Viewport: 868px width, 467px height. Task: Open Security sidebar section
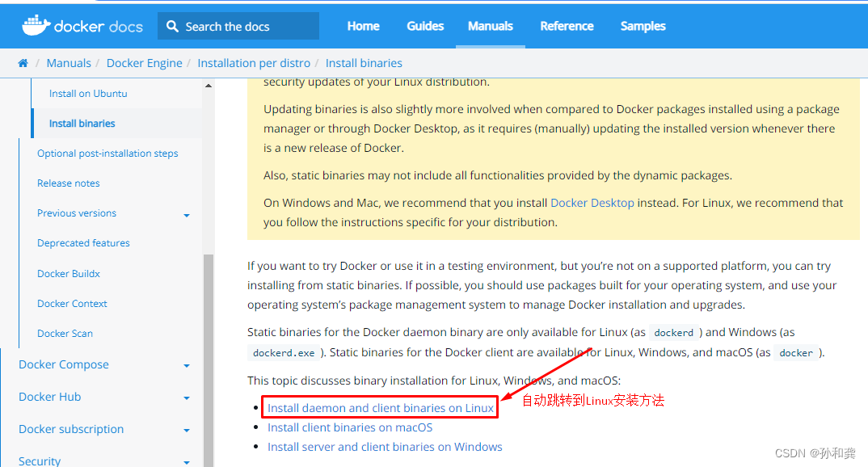click(x=40, y=461)
